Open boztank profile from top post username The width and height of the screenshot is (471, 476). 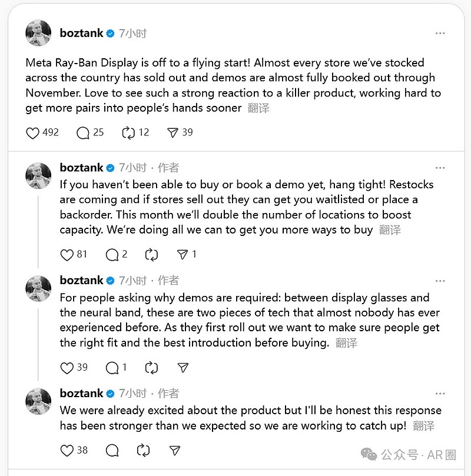pos(81,34)
